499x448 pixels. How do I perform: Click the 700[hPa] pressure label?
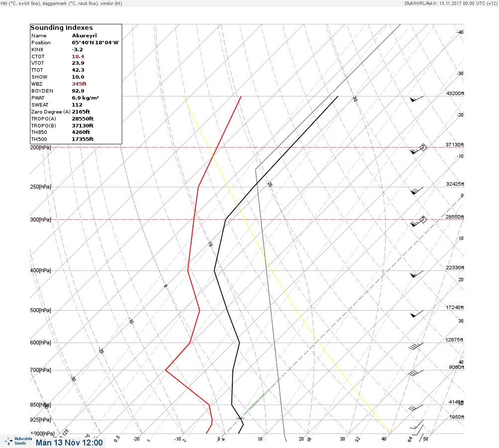click(x=40, y=370)
